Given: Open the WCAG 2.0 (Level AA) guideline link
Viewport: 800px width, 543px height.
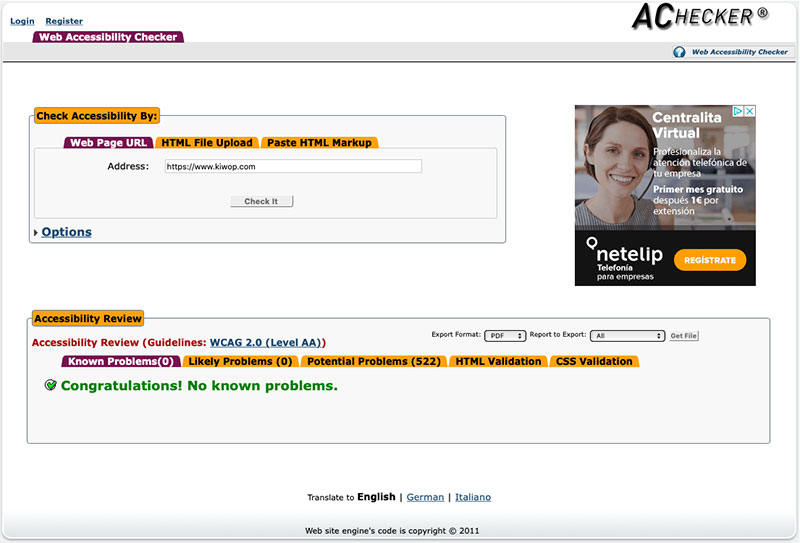Looking at the screenshot, I should coord(265,342).
